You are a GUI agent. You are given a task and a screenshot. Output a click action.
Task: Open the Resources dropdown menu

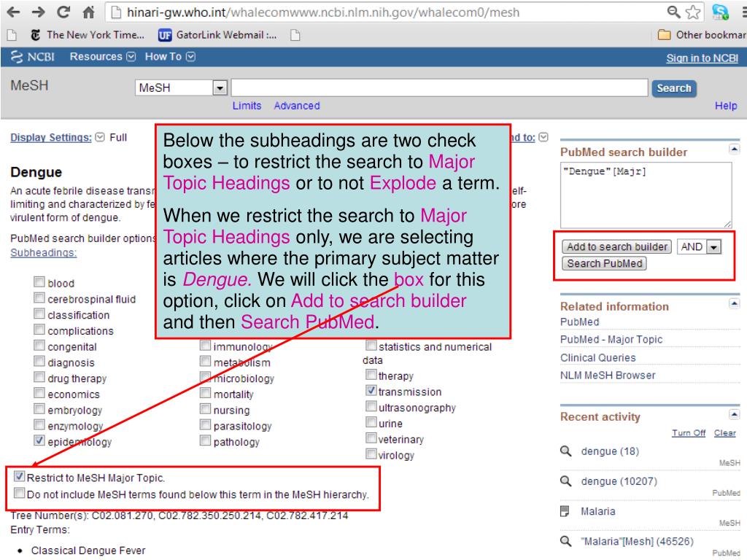(102, 57)
